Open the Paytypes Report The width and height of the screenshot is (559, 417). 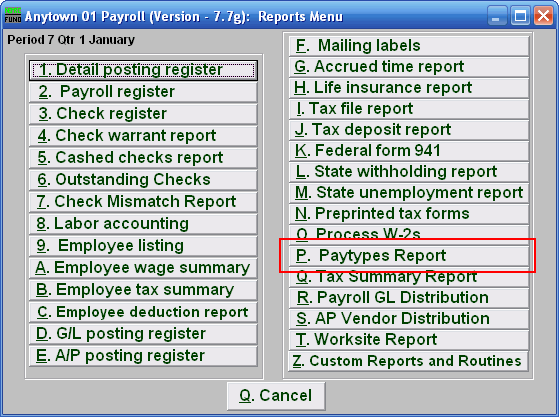(409, 256)
